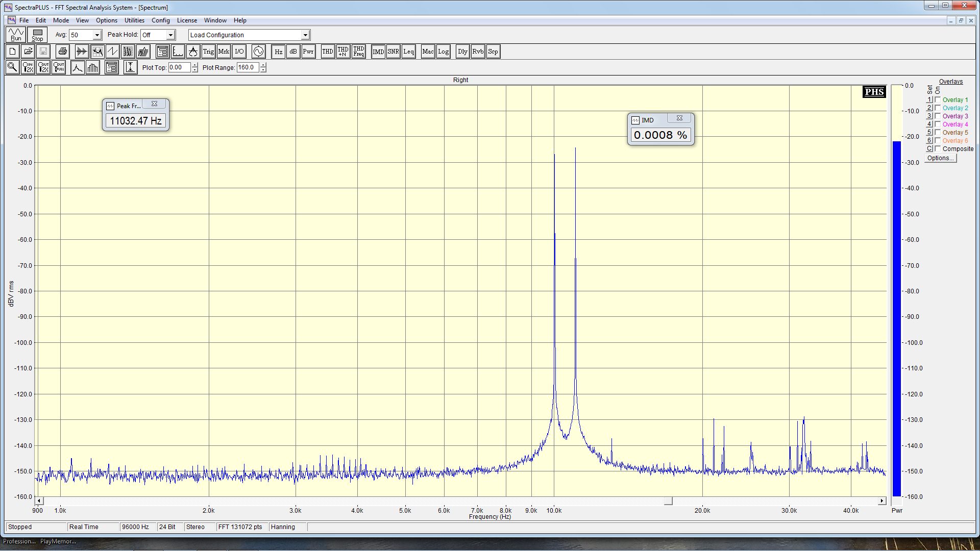Close the IMD readout window
This screenshot has height=551, width=980.
point(679,118)
